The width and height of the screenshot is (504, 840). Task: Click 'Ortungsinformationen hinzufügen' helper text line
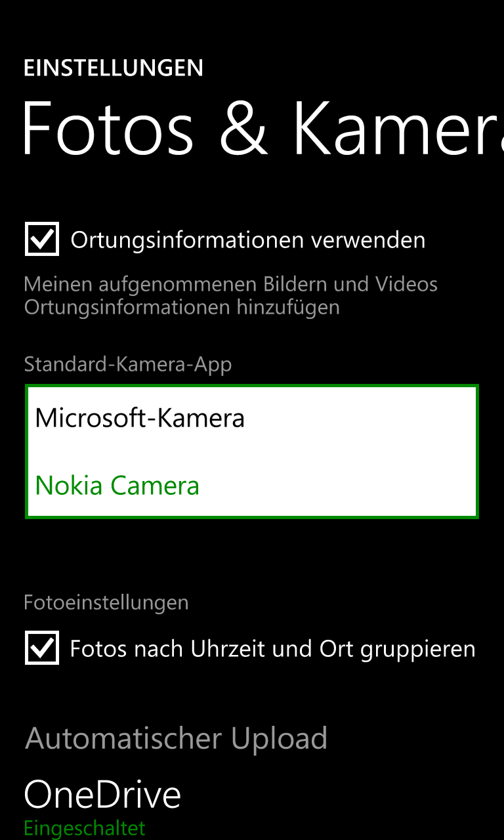pos(182,306)
